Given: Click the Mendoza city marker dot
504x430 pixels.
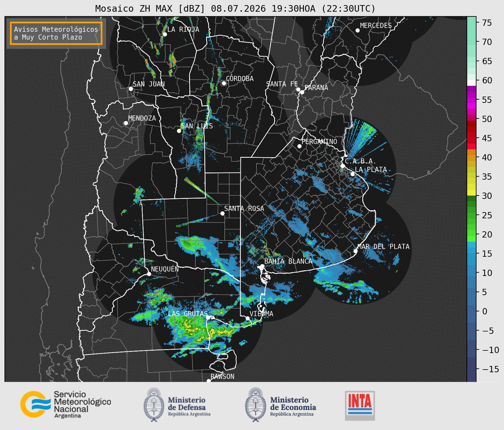Looking at the screenshot, I should point(126,123).
